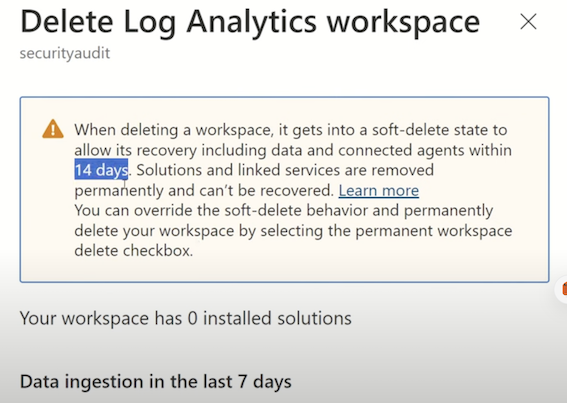Click the "Solutions and linked services" sentence

coord(238,170)
